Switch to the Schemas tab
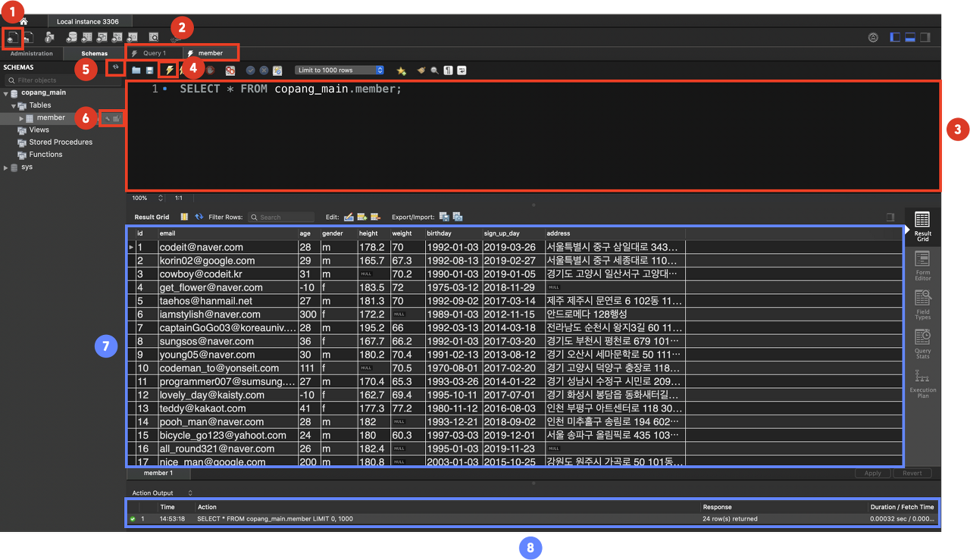 pos(95,54)
